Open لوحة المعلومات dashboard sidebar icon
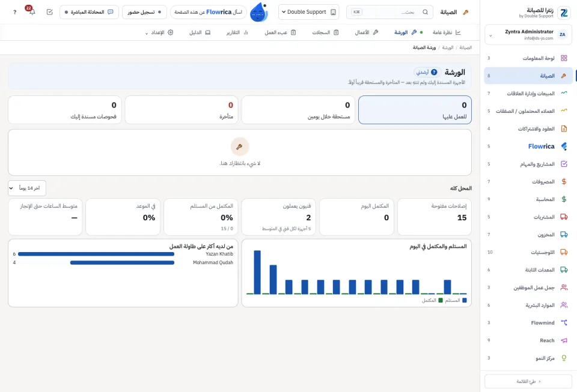The image size is (577, 392). click(564, 58)
